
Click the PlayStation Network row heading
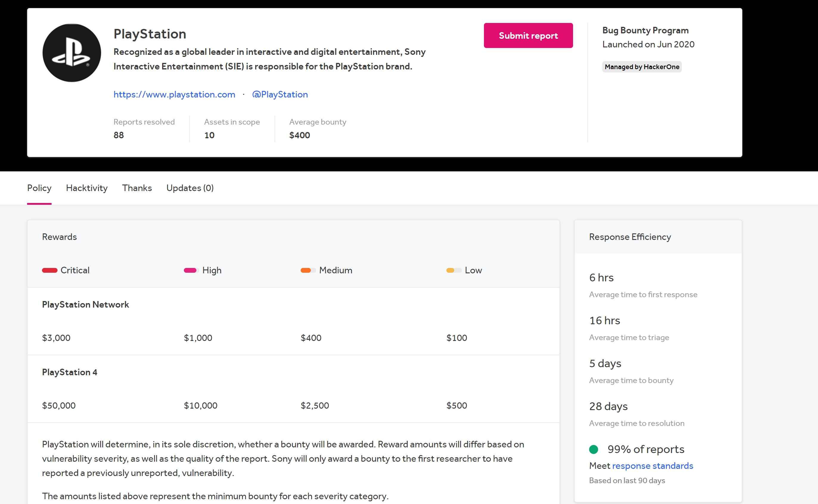point(85,304)
